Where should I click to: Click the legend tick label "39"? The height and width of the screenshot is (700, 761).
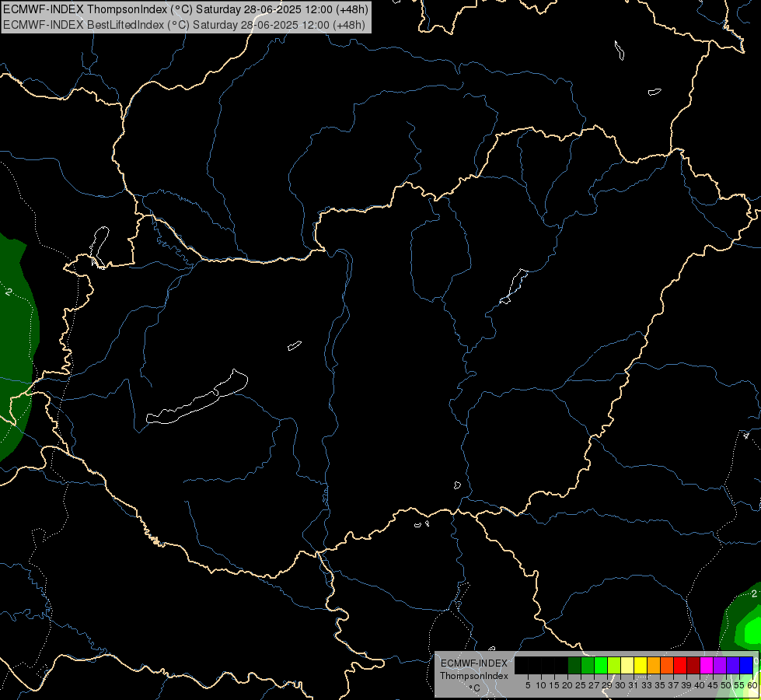coord(686,685)
